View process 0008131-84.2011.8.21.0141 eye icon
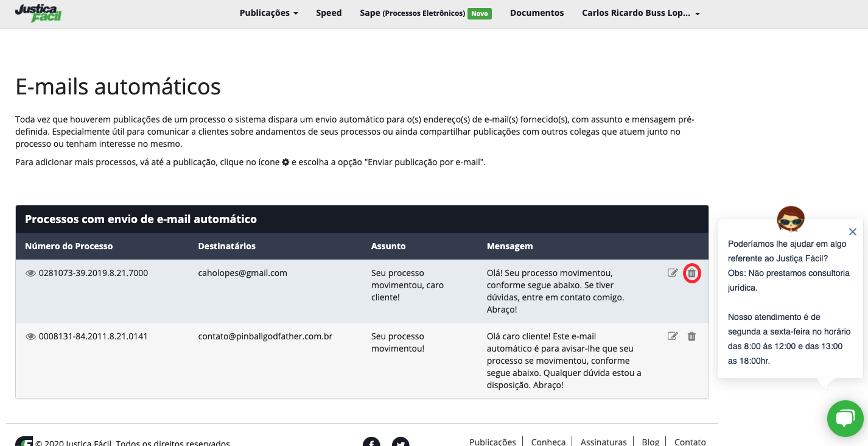Viewport: 868px width, 446px height. (30, 336)
